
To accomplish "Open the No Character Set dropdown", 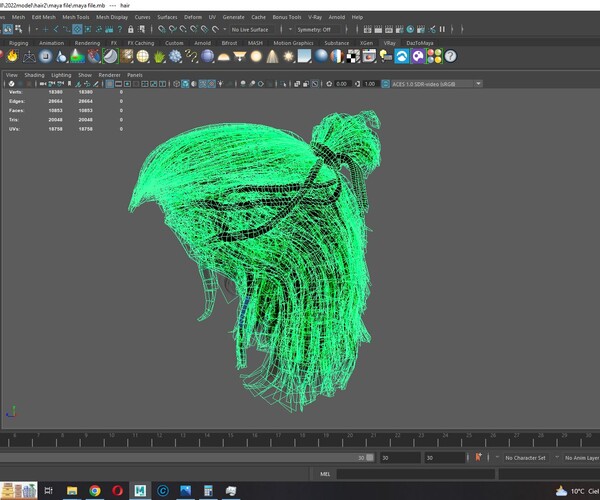I will [x=525, y=458].
